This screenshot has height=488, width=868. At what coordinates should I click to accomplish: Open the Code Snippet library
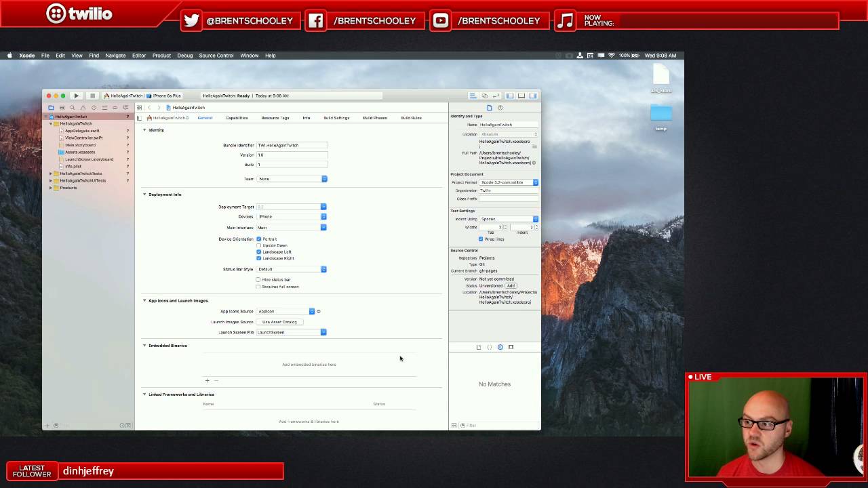(x=490, y=347)
